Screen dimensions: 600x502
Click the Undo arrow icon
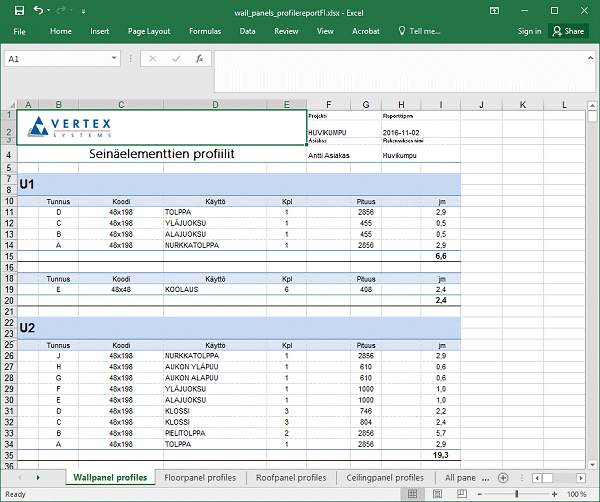[x=37, y=10]
